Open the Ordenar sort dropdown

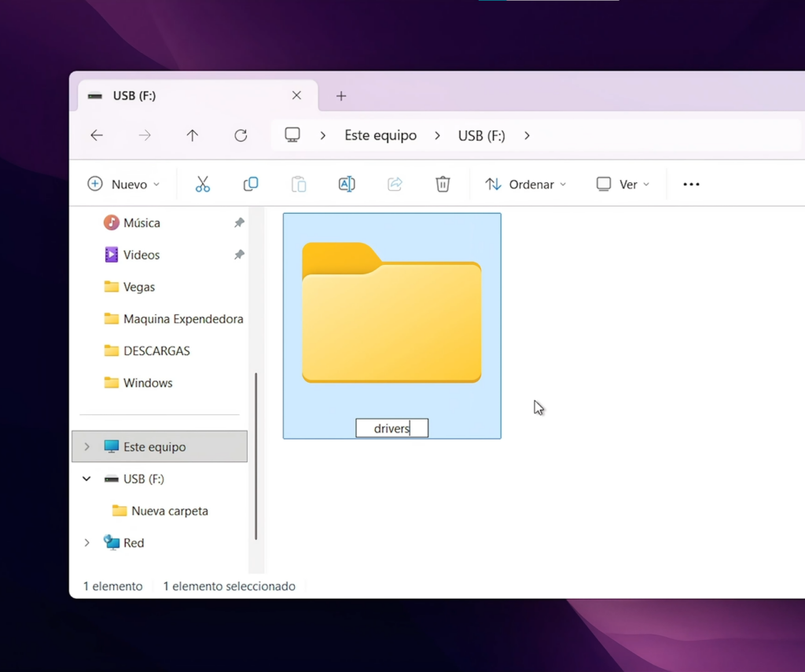[x=526, y=184]
